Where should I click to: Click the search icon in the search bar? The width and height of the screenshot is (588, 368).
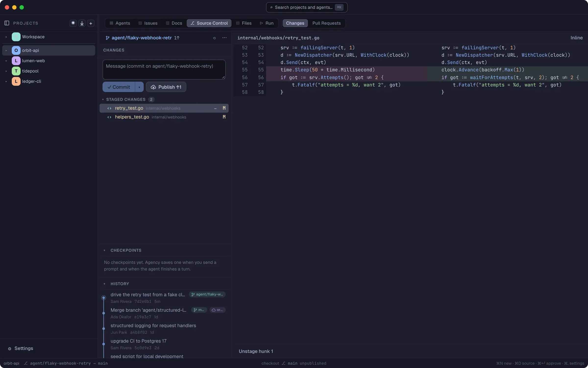click(x=271, y=7)
